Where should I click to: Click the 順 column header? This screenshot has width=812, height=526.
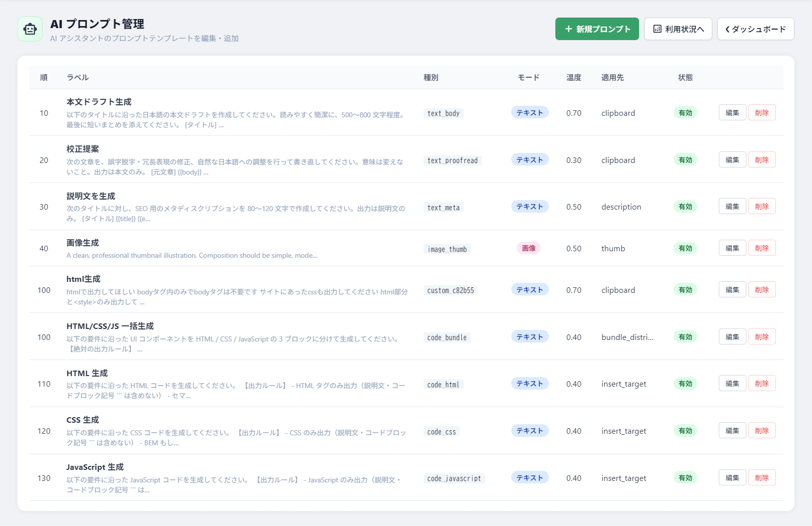click(44, 77)
